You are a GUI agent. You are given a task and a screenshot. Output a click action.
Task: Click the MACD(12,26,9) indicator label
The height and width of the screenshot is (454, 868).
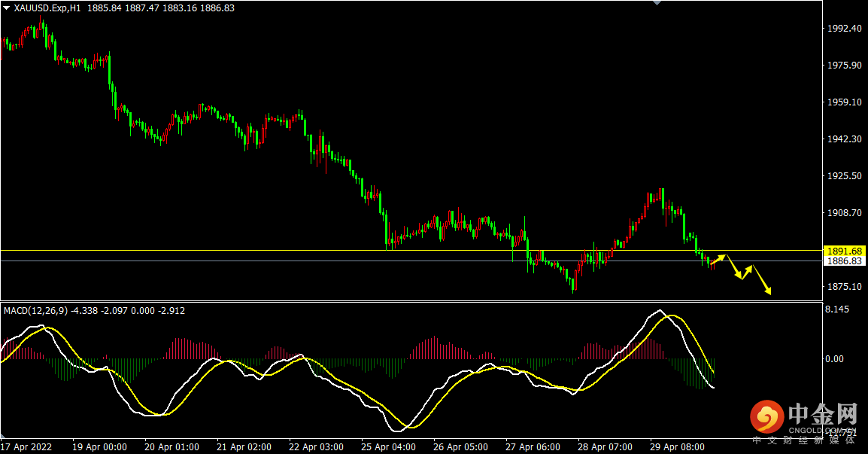click(36, 311)
